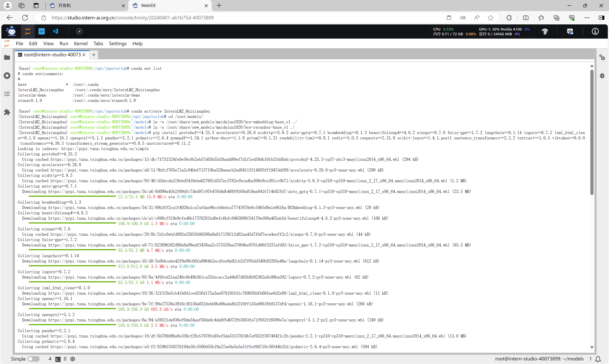
Task: Select the root@intern-studio-40073 terminal tab
Action: (52, 55)
